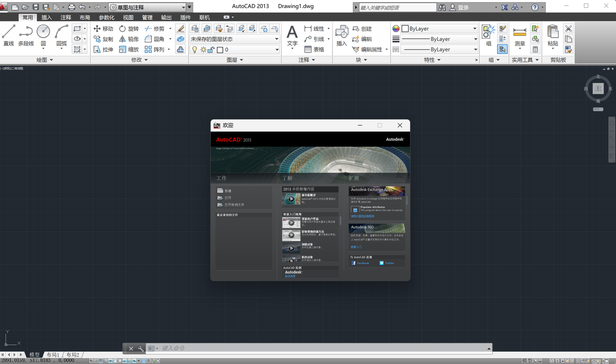The height and width of the screenshot is (364, 616).
Task: Toggle the layer lock padlock icon
Action: [x=211, y=50]
